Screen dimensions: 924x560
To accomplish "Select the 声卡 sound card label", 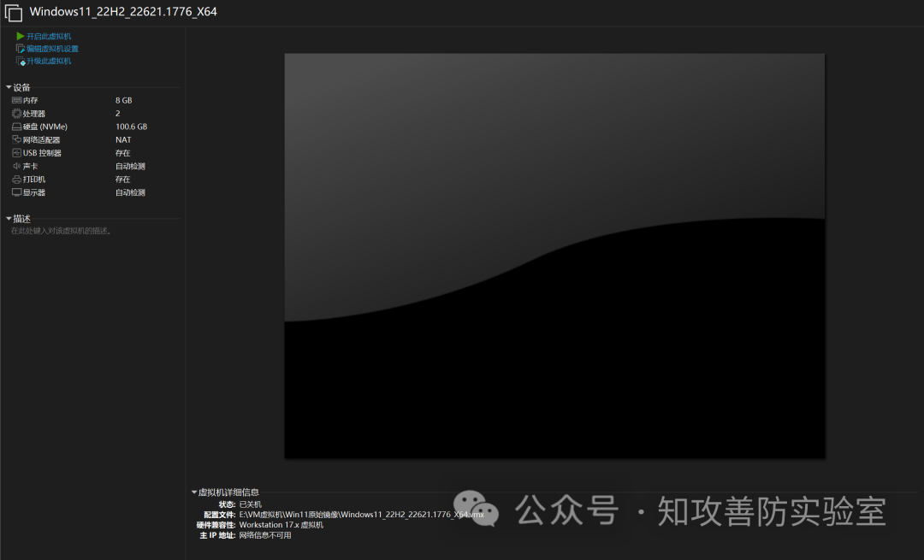I will pyautogui.click(x=30, y=166).
